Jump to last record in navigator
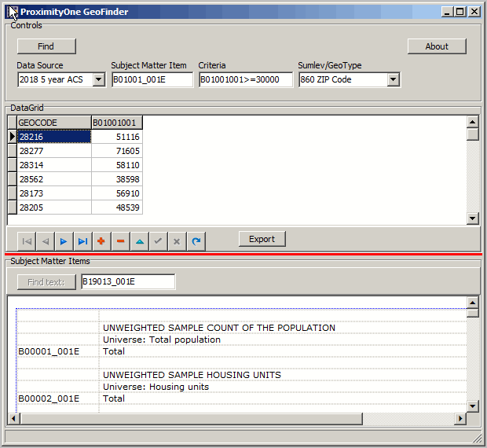Screen dimensions: 487x448 [x=83, y=241]
